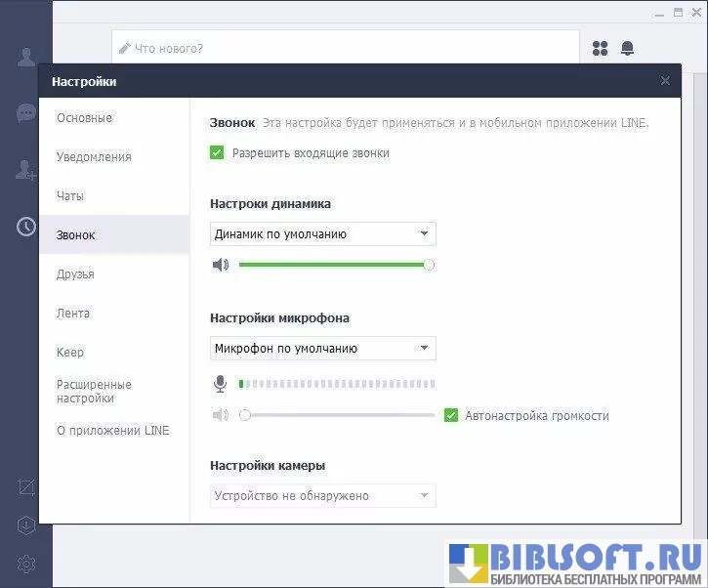Open the chats bubble icon in sidebar
708x588 pixels.
pos(26,112)
